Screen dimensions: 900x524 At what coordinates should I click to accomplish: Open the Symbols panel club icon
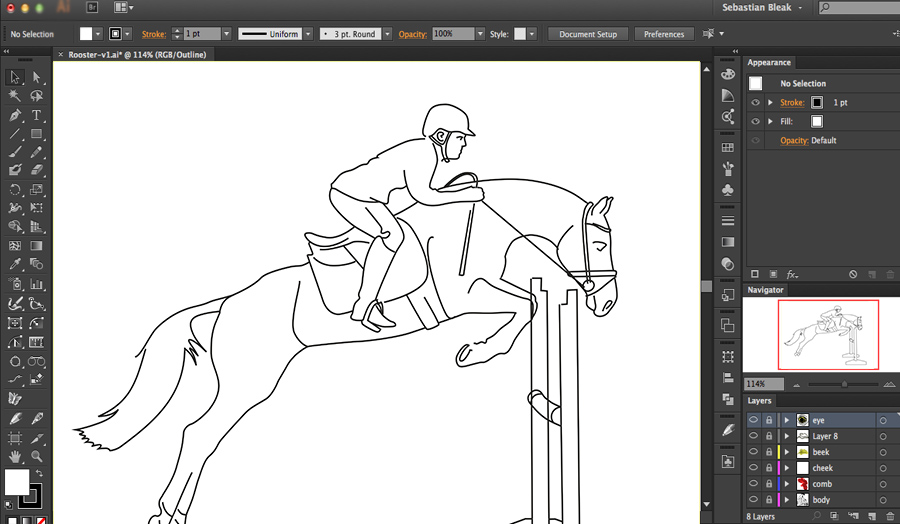click(728, 190)
